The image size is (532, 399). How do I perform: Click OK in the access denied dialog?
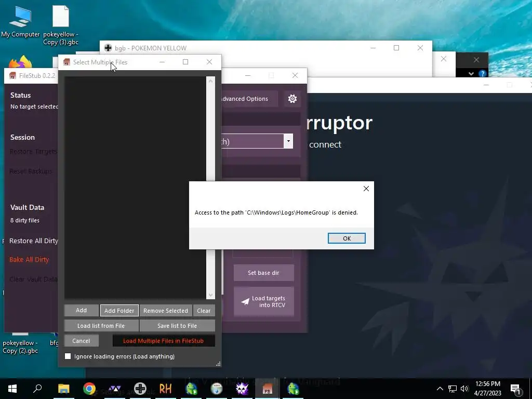click(x=347, y=238)
